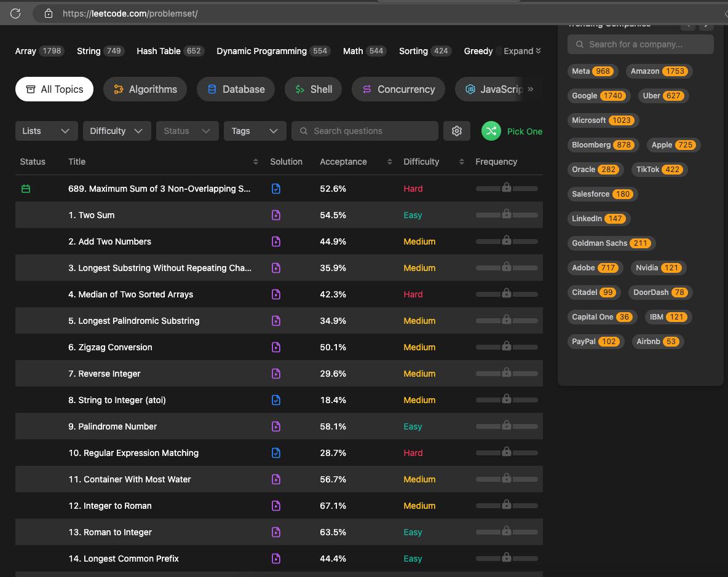This screenshot has width=728, height=577.
Task: Open the Tags filter dropdown
Action: click(x=255, y=131)
